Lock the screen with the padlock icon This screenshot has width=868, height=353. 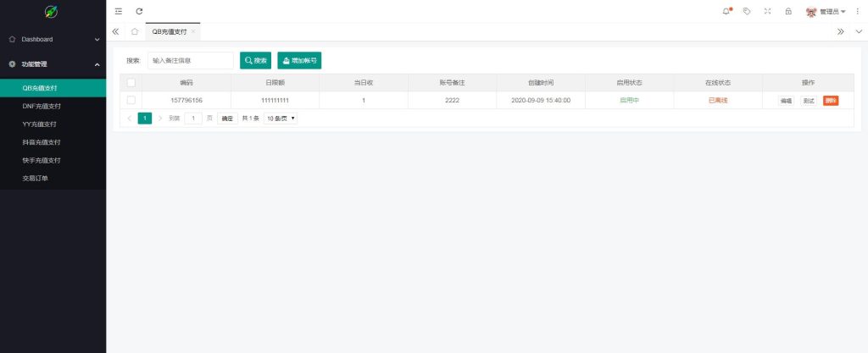coord(788,11)
